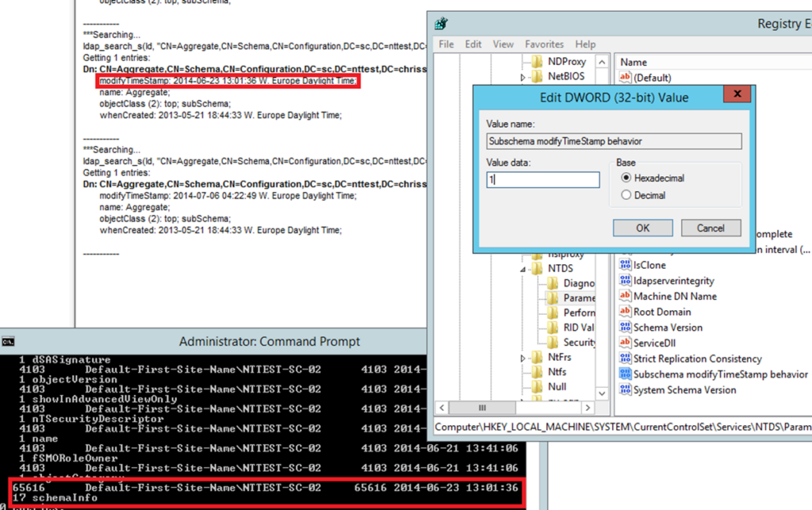Click the '1 dSASignature' line in Command Prompt
This screenshot has height=510, width=812.
tap(65, 359)
